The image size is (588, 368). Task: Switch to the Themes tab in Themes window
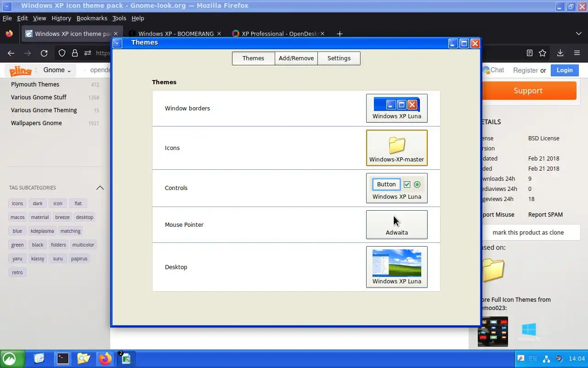(253, 58)
